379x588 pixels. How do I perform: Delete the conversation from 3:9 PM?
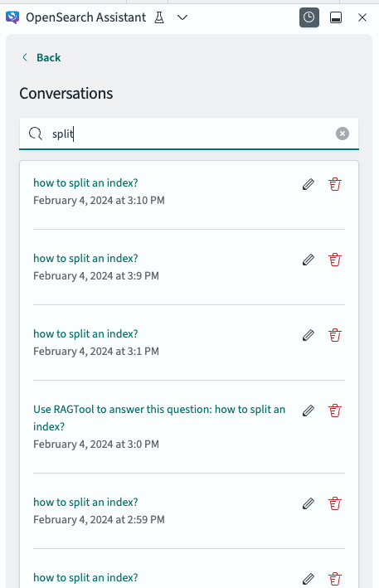tap(335, 260)
